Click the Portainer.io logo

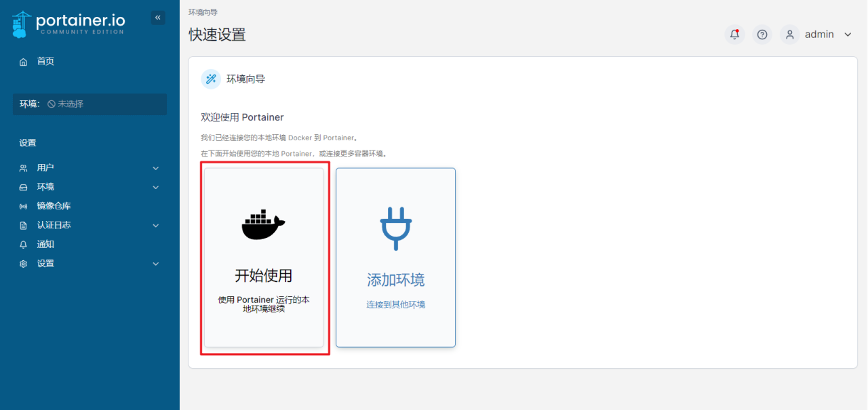tap(68, 24)
